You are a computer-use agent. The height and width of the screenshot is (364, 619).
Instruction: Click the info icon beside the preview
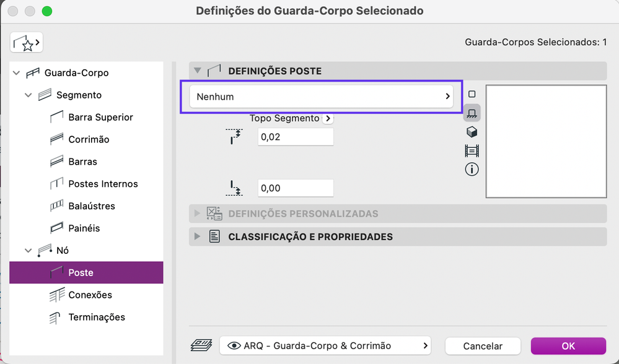[472, 169]
